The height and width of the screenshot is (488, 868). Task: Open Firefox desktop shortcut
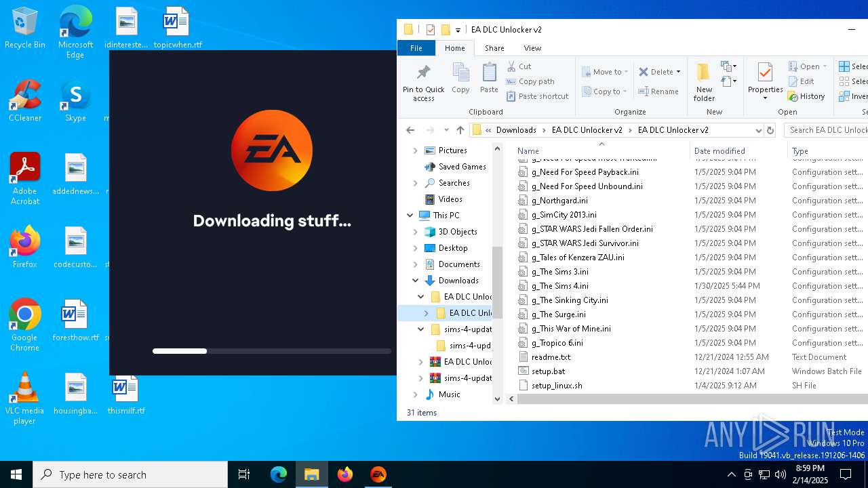[25, 247]
